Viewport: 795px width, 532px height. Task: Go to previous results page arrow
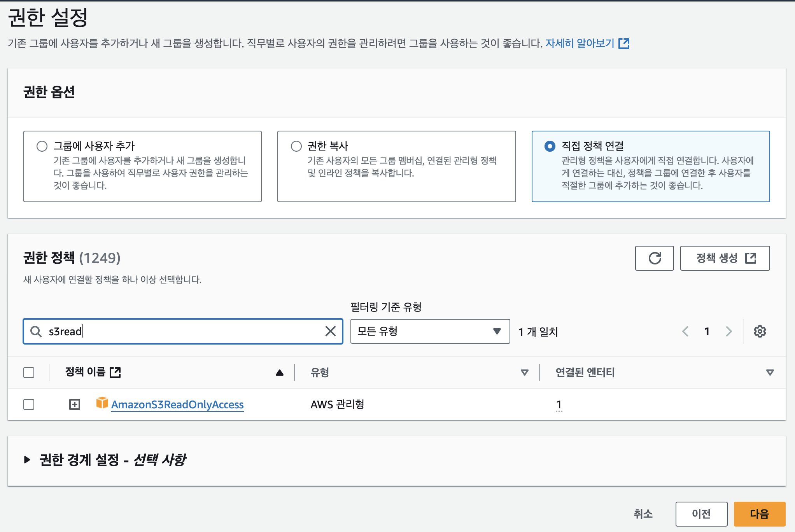(685, 331)
